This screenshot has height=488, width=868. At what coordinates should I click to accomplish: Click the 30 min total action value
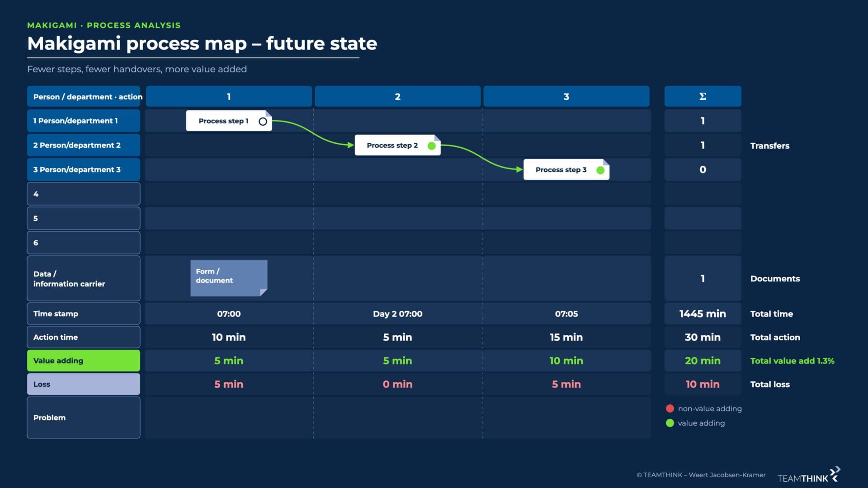point(703,337)
